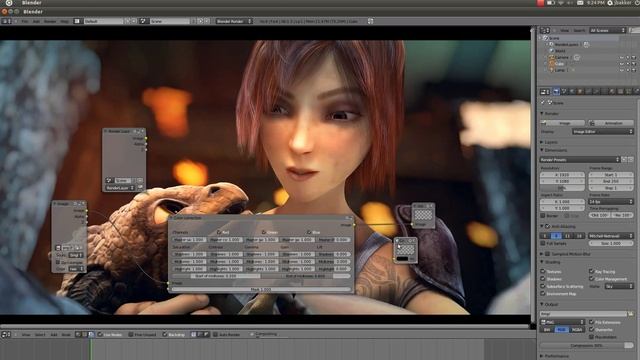Select the World item in Outliner
Viewport: 640px width, 360px height.
coord(560,51)
